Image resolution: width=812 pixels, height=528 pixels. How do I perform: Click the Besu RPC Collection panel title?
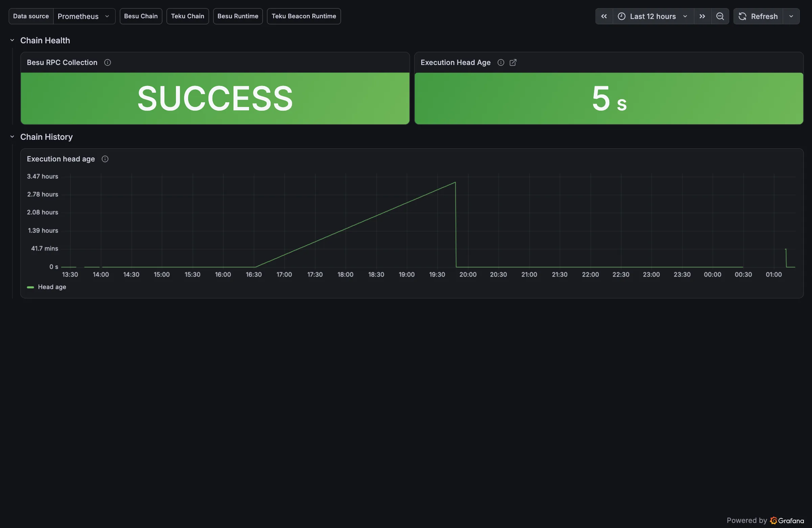(x=62, y=63)
